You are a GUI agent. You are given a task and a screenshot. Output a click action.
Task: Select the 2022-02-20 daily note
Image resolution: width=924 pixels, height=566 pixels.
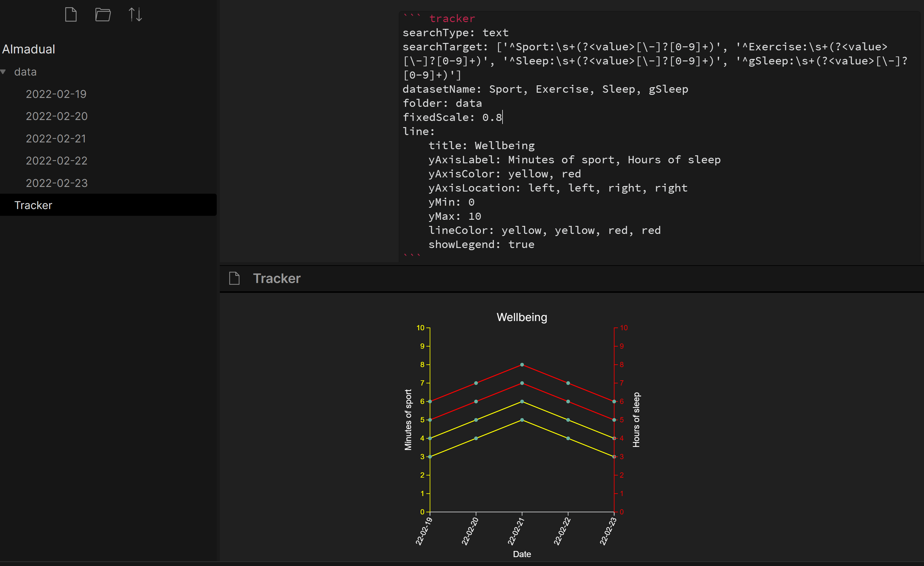point(56,116)
